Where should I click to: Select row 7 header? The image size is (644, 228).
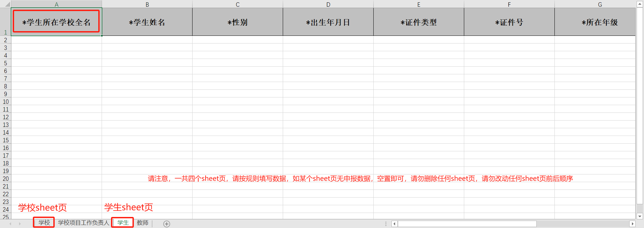tap(6, 78)
